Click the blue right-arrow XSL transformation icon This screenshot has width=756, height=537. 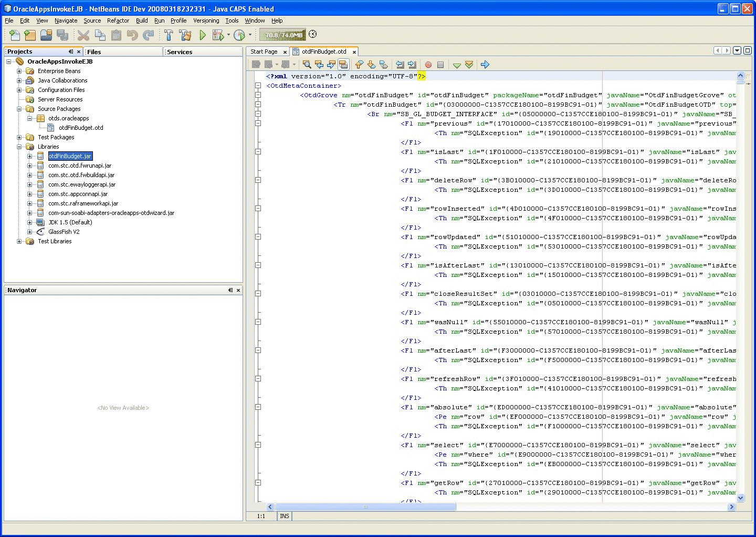485,65
